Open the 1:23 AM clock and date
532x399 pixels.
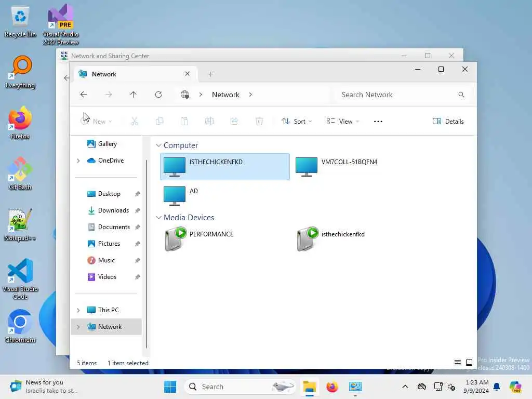(x=476, y=387)
